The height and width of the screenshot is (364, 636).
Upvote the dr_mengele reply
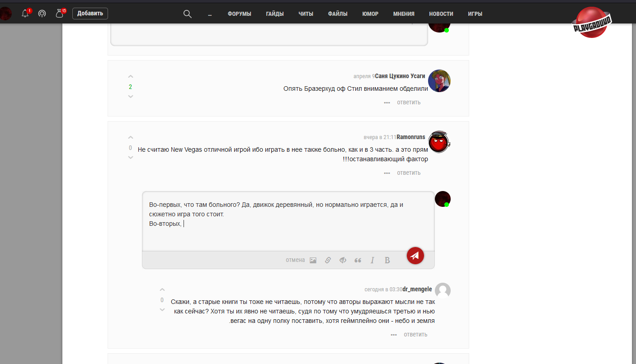point(162,290)
